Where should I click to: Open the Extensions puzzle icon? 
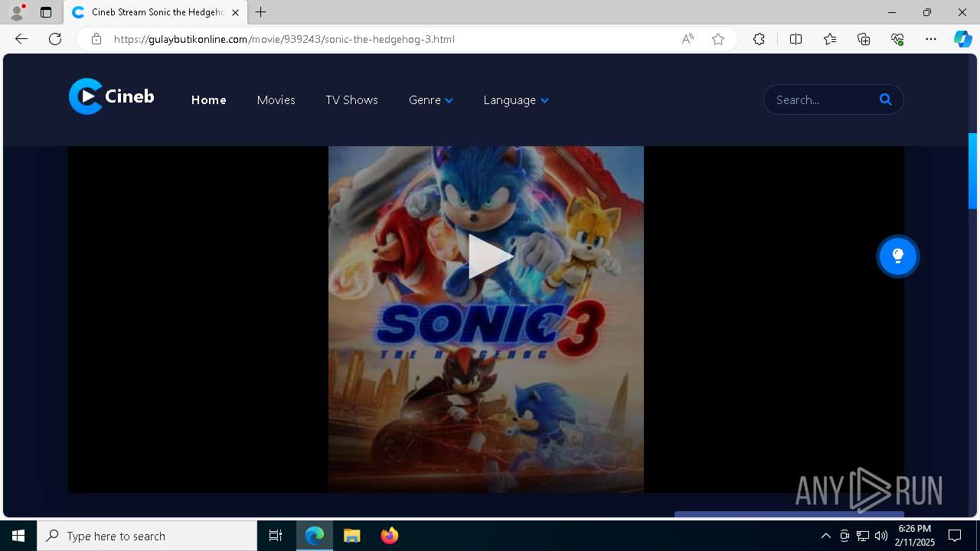click(x=759, y=39)
